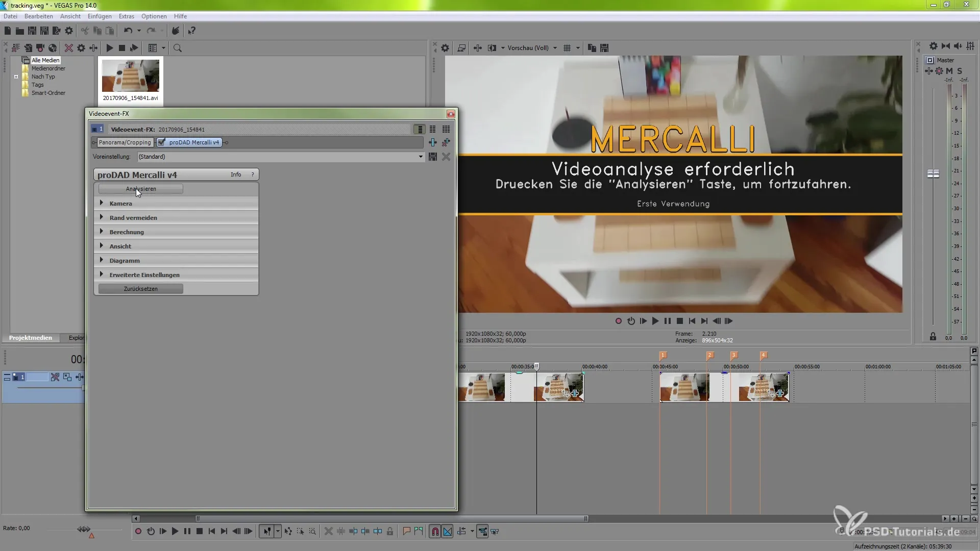
Task: Stop playback in the preview window
Action: pyautogui.click(x=680, y=321)
